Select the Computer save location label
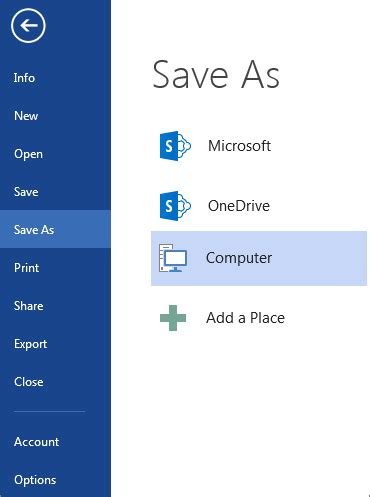370x497 pixels. 239,258
